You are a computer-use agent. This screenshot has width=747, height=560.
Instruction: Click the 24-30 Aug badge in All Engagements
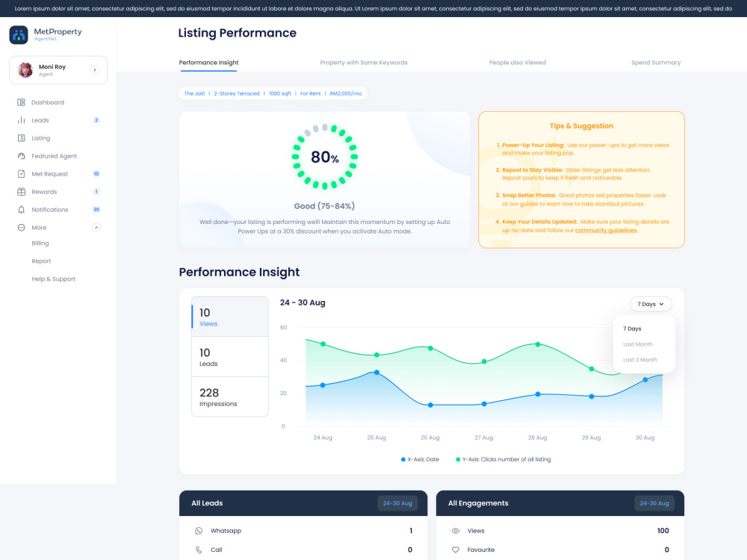654,503
